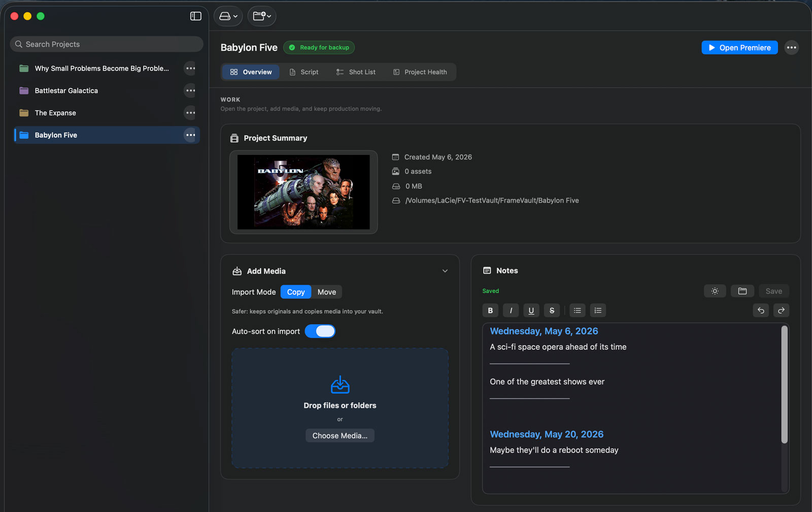This screenshot has height=512, width=812.
Task: Click the Search Projects field
Action: point(107,44)
